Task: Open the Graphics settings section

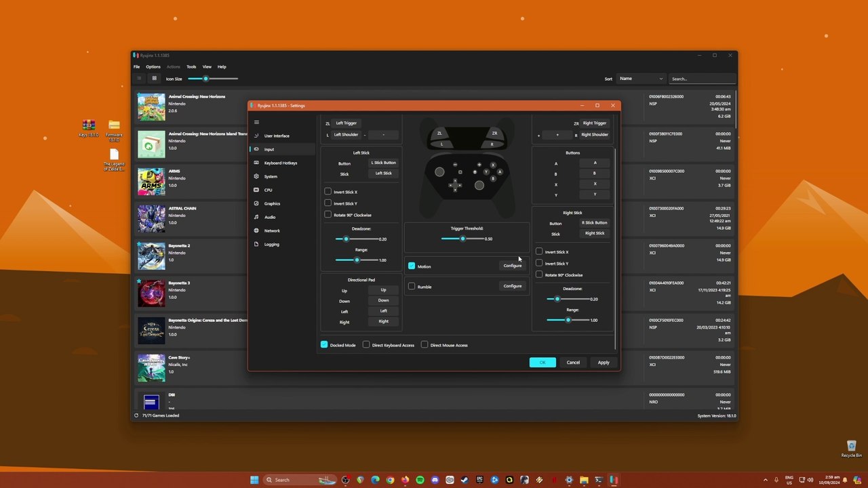Action: pos(272,203)
